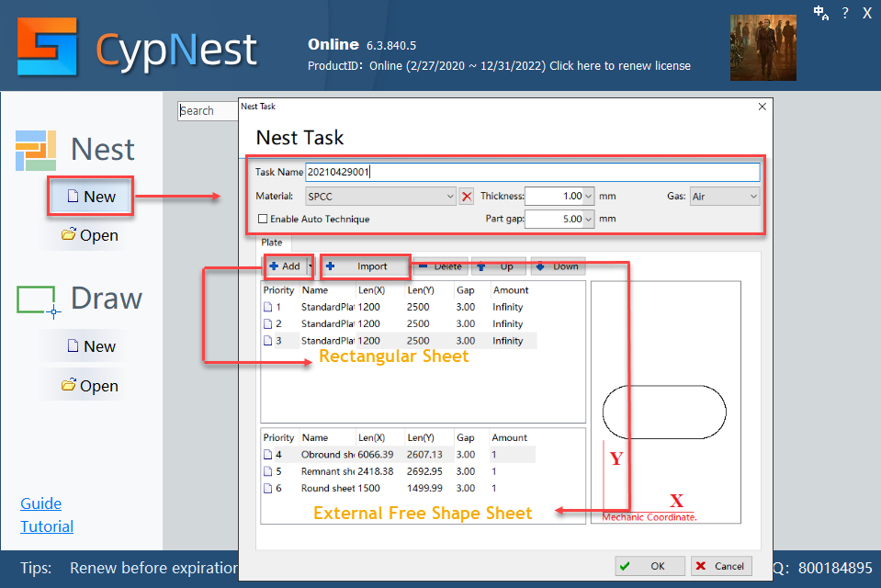Click upper plate list Name column header
This screenshot has height=588, width=881.
[326, 290]
